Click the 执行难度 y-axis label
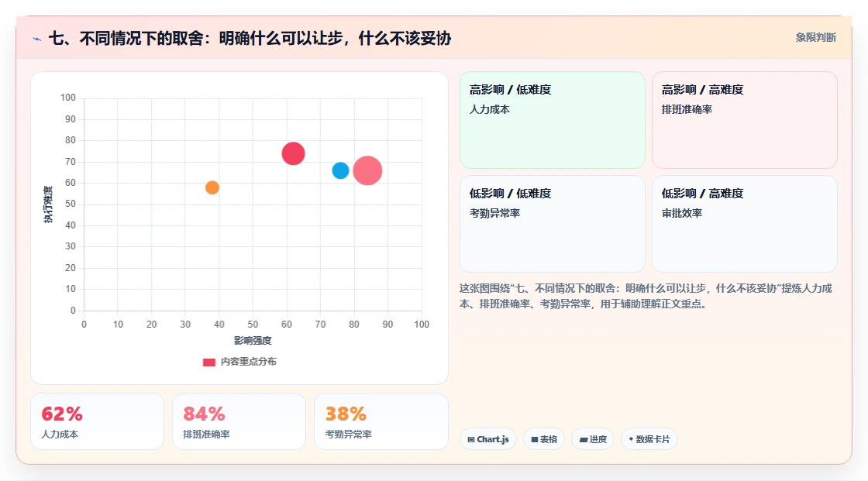 49,204
